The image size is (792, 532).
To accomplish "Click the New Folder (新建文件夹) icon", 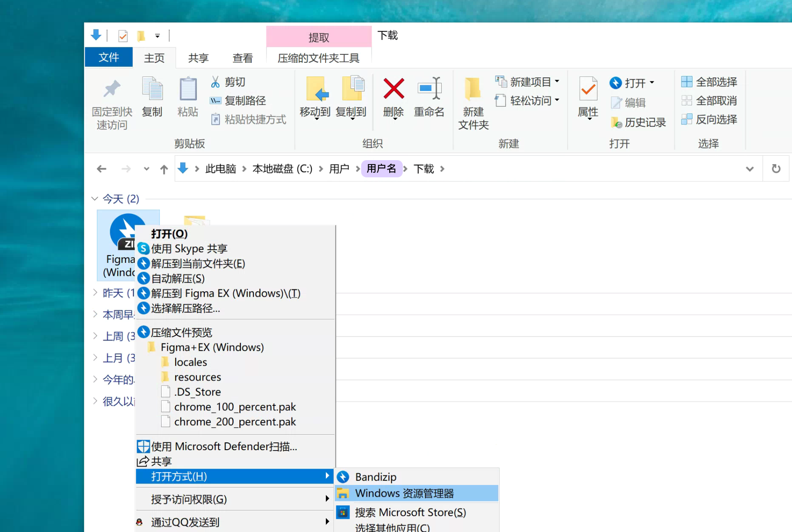I will click(x=473, y=89).
